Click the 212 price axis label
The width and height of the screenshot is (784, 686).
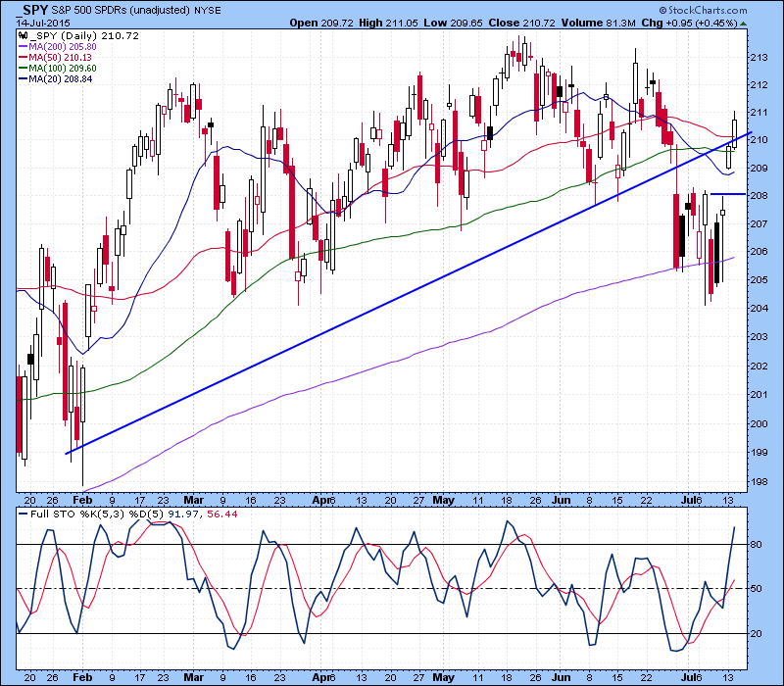pyautogui.click(x=759, y=84)
